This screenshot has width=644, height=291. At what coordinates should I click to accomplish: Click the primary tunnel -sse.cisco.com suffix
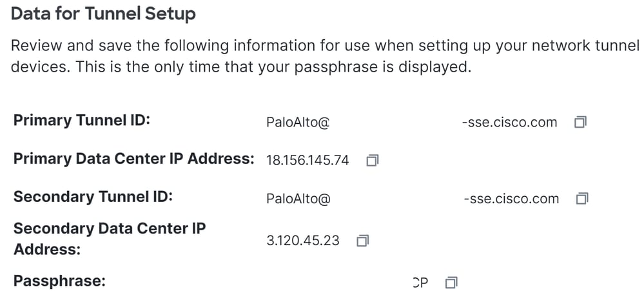click(x=509, y=123)
